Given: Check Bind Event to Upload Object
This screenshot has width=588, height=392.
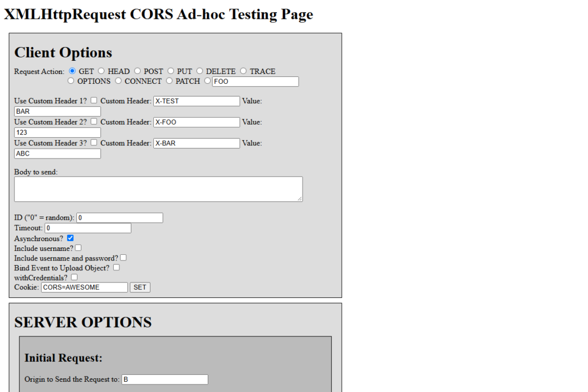Looking at the screenshot, I should tap(116, 267).
